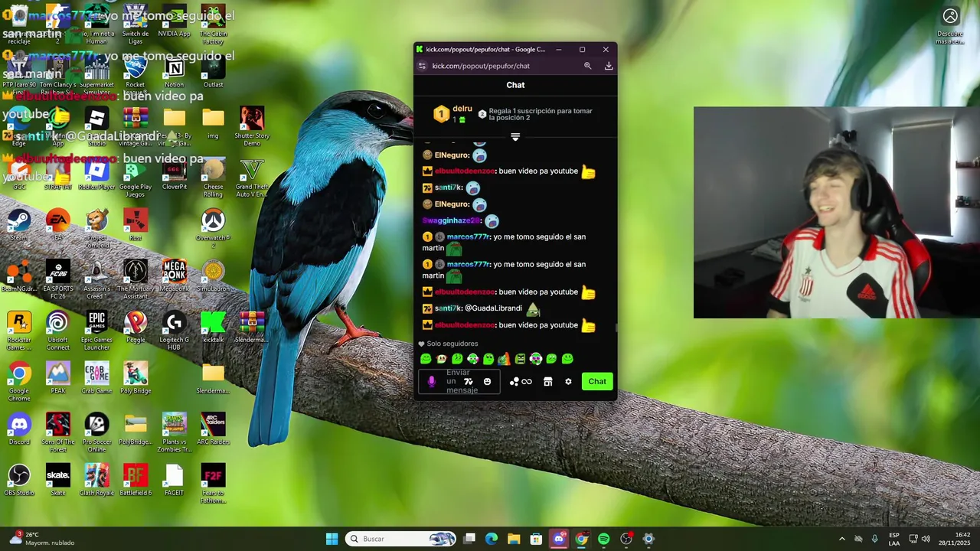Image resolution: width=980 pixels, height=551 pixels.
Task: Open the img folder on desktop
Action: click(x=213, y=122)
